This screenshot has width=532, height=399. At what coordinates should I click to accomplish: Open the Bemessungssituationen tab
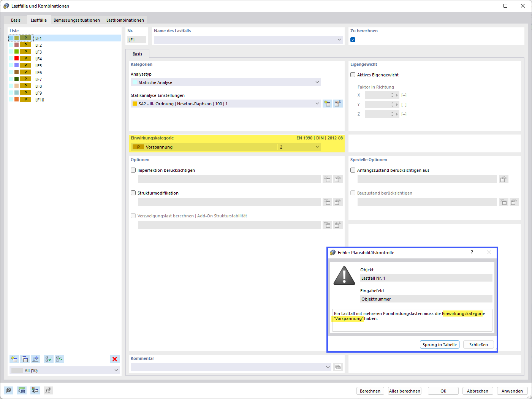[x=77, y=20]
